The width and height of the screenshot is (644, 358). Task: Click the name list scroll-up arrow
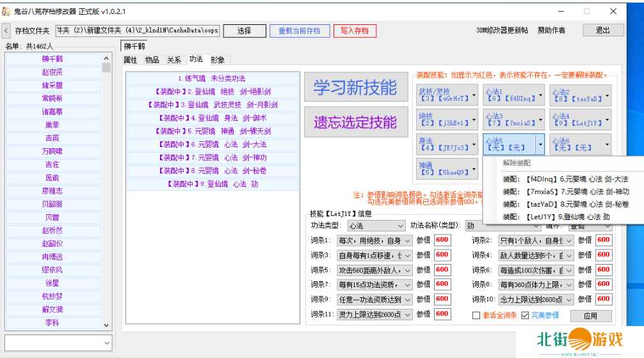[x=106, y=58]
